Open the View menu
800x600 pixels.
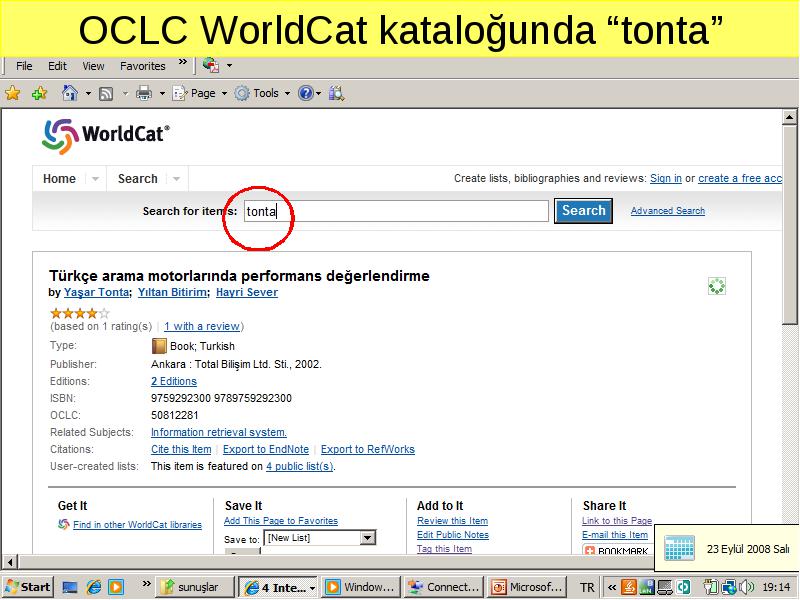click(x=93, y=66)
